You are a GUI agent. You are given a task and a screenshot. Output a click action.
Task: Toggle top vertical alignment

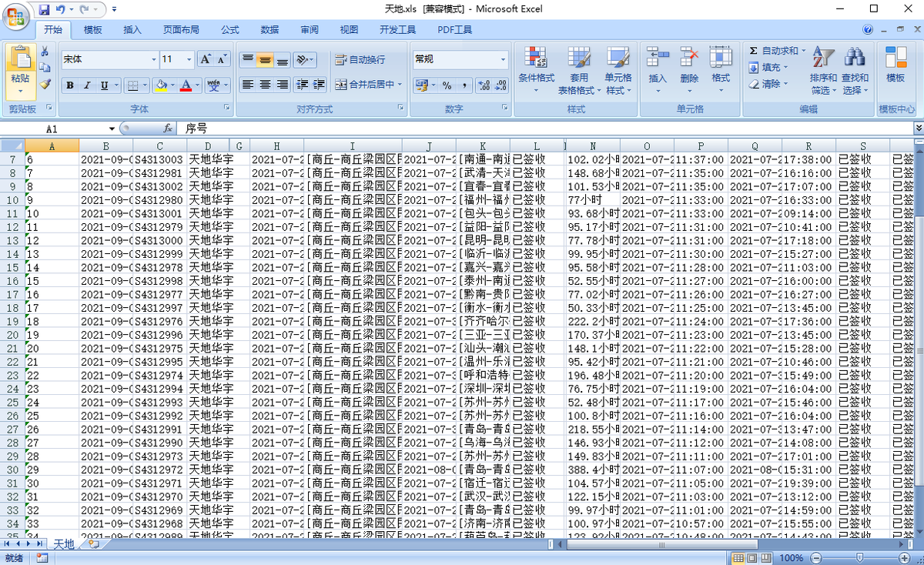pyautogui.click(x=247, y=59)
